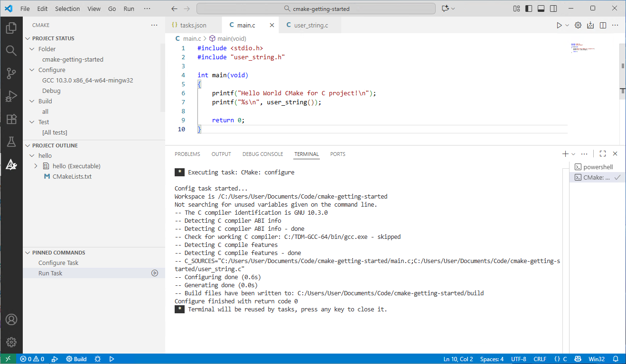The height and width of the screenshot is (364, 626).
Task: Open the Manage gear icon
Action: [x=11, y=342]
